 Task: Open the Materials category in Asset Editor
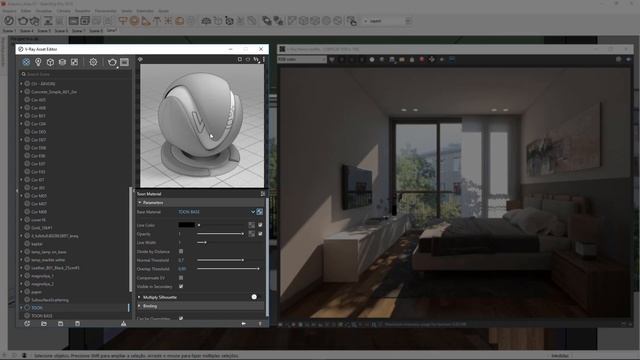pyautogui.click(x=26, y=62)
